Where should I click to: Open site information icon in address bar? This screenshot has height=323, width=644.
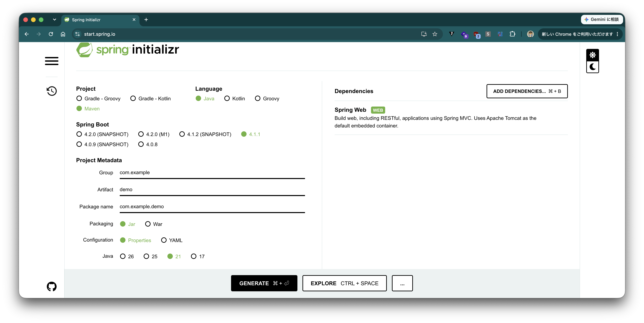tap(77, 34)
